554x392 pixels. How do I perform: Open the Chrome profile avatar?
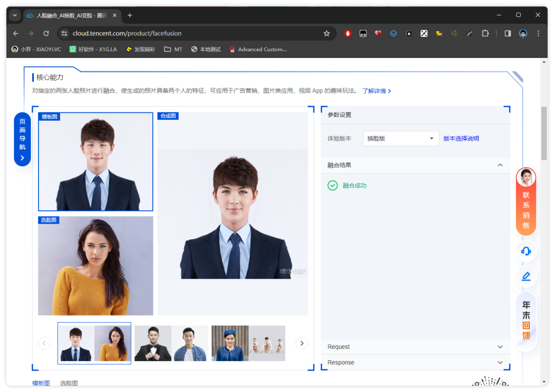coord(523,33)
